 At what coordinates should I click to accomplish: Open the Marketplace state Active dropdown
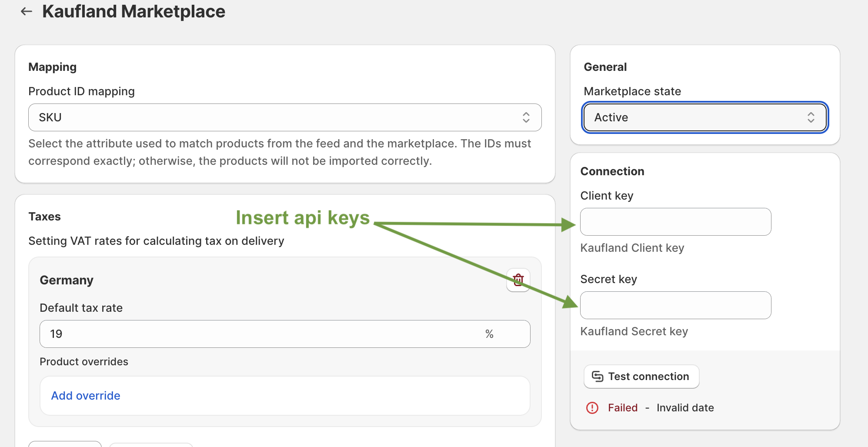[704, 117]
